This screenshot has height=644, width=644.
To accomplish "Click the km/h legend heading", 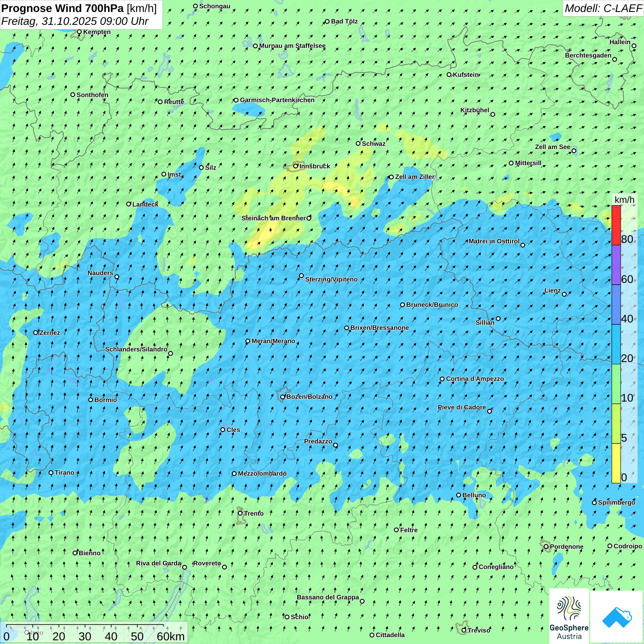I will 625,200.
